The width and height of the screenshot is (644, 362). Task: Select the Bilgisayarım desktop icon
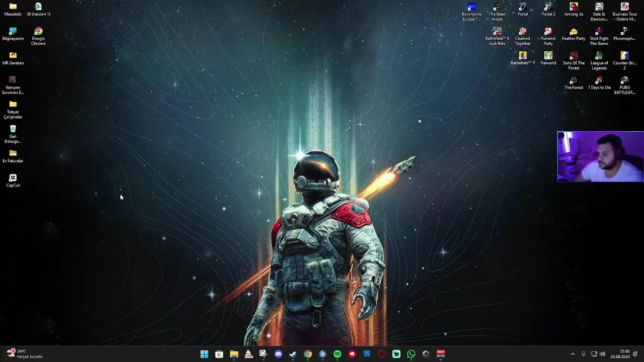(13, 34)
